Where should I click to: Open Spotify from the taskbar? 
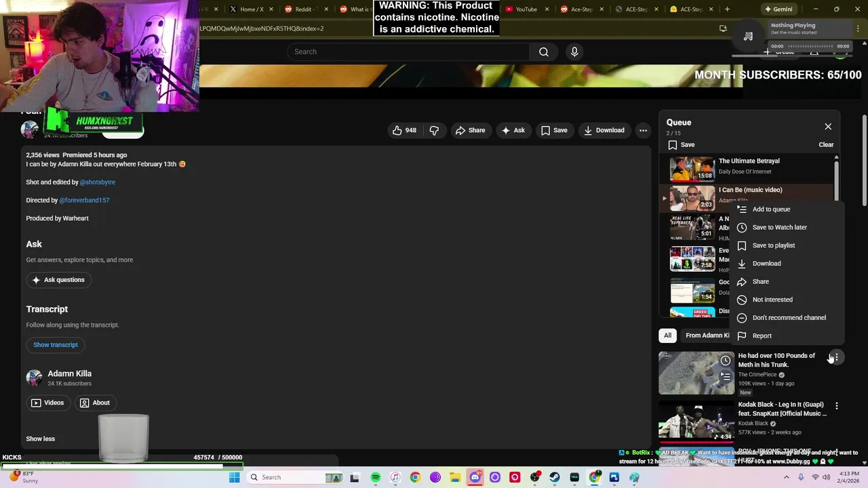tap(376, 477)
